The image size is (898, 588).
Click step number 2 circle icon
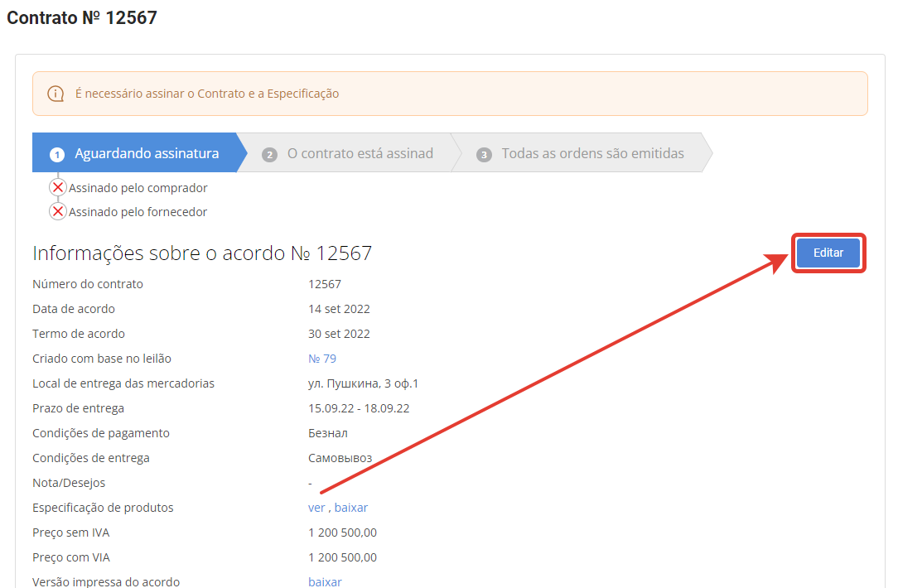(x=269, y=154)
